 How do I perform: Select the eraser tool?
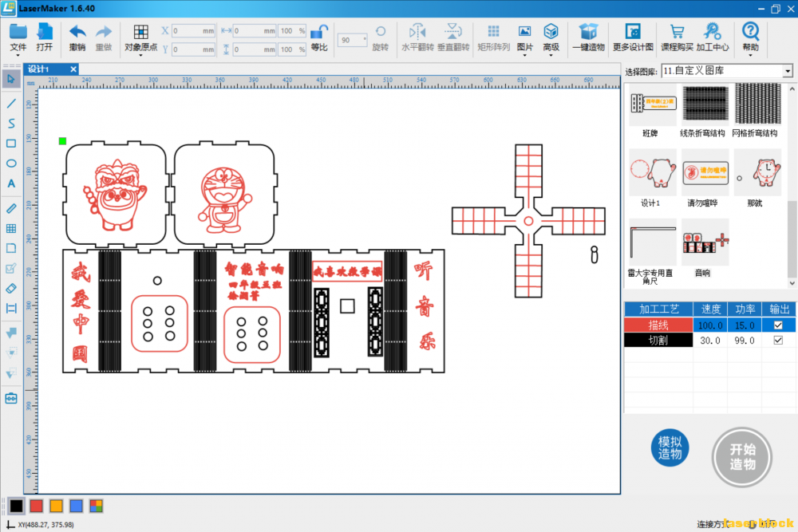click(x=11, y=289)
